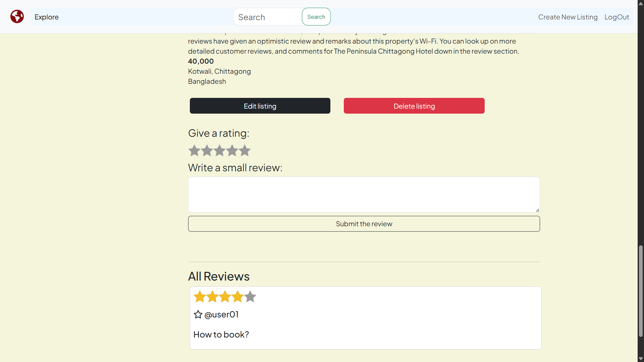
Task: Click the red Delete listing button
Action: tap(414, 106)
